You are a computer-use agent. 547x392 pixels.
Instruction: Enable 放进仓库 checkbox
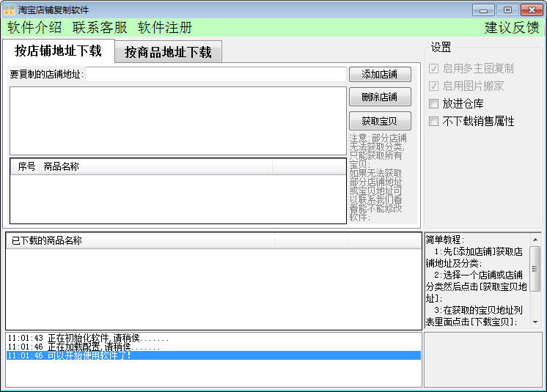(x=433, y=103)
